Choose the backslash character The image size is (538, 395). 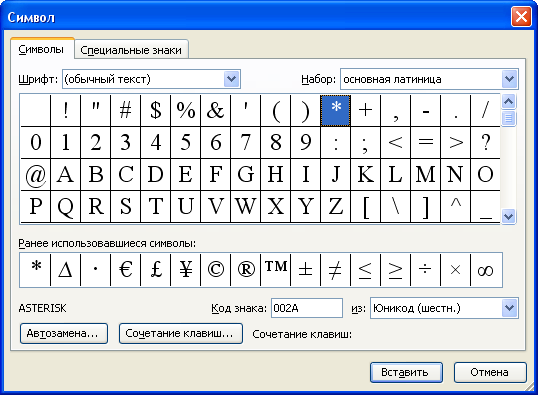click(x=395, y=207)
